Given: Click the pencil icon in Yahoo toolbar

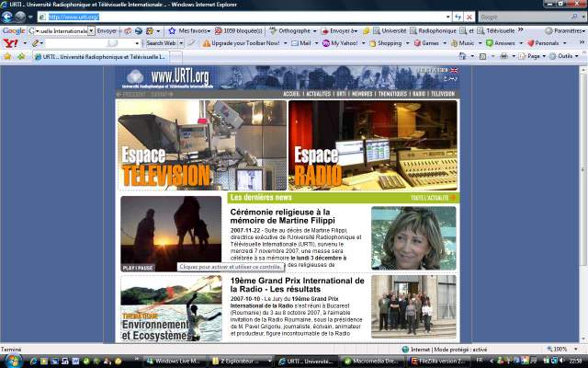Looking at the screenshot, I should pos(35,43).
